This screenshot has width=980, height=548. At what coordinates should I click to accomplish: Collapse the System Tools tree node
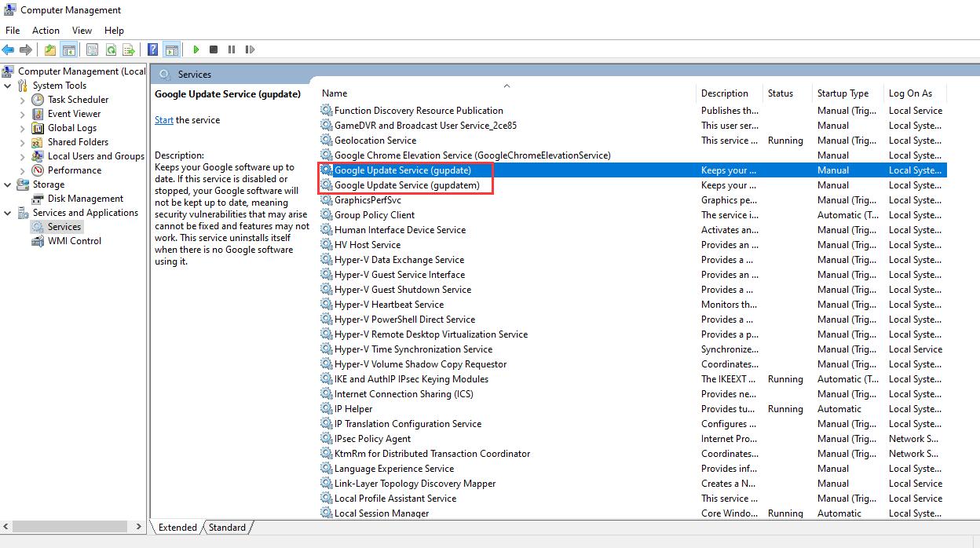(8, 86)
